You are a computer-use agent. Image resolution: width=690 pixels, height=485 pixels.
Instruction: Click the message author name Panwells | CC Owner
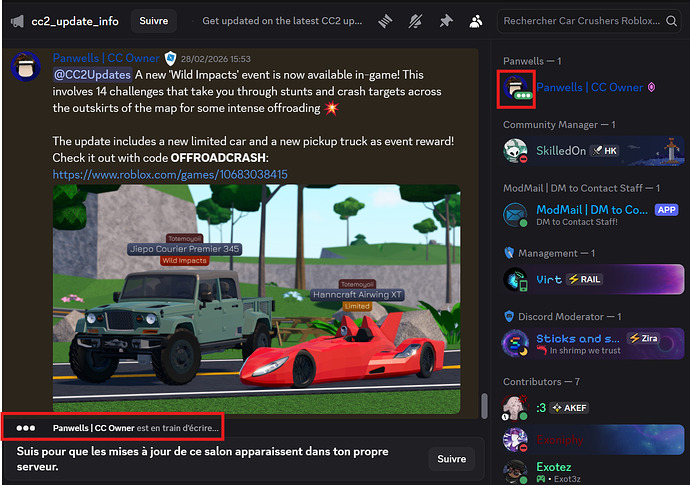pyautogui.click(x=106, y=58)
